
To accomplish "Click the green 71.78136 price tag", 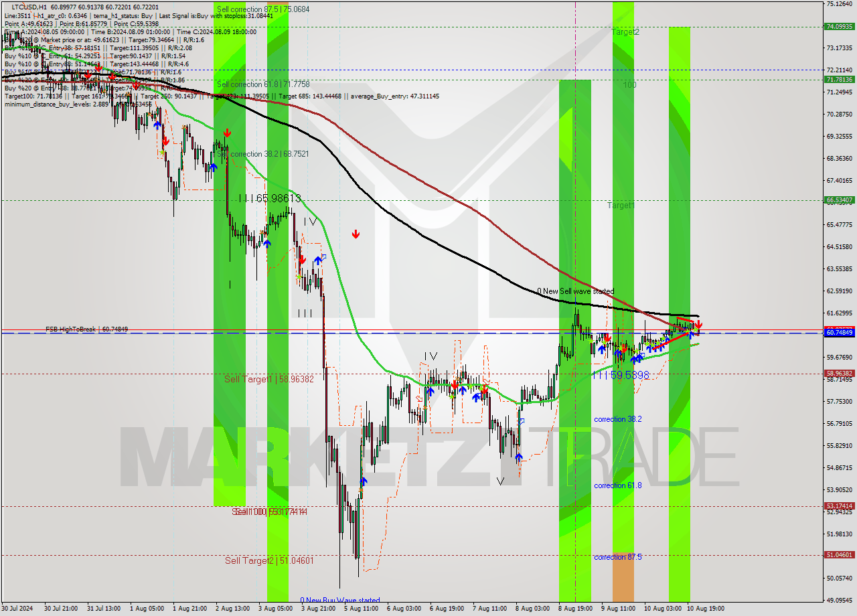I will coord(840,79).
